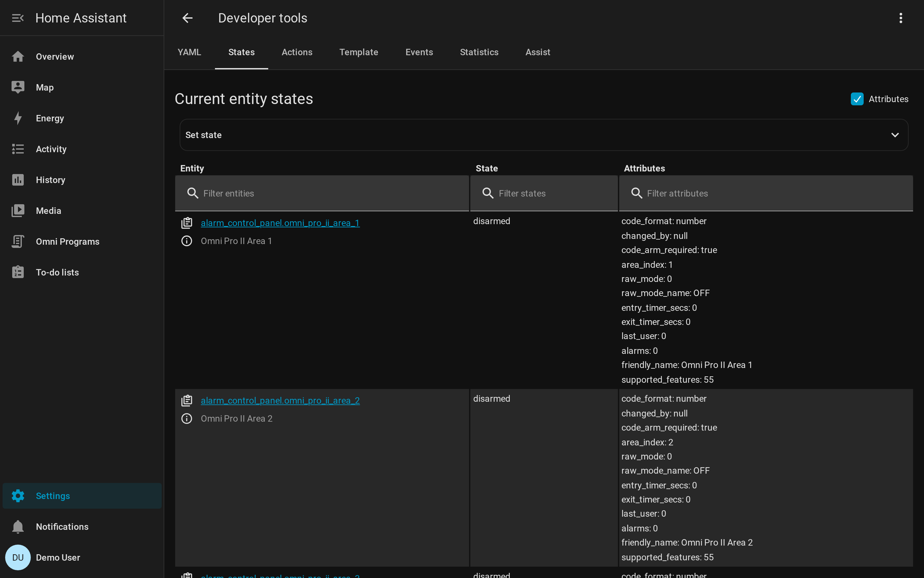This screenshot has width=924, height=578.
Task: Expand the Set state panel
Action: 544,135
